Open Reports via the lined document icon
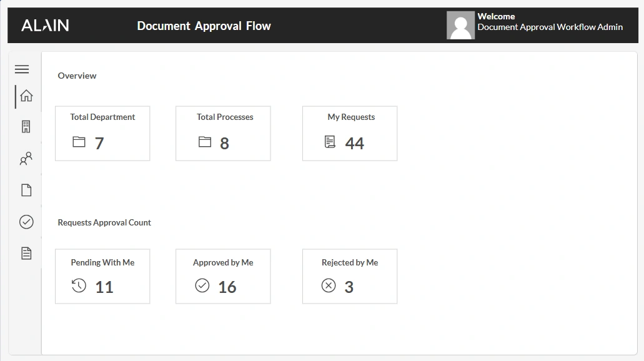Screen dimensions: 644x361 (x=25, y=253)
